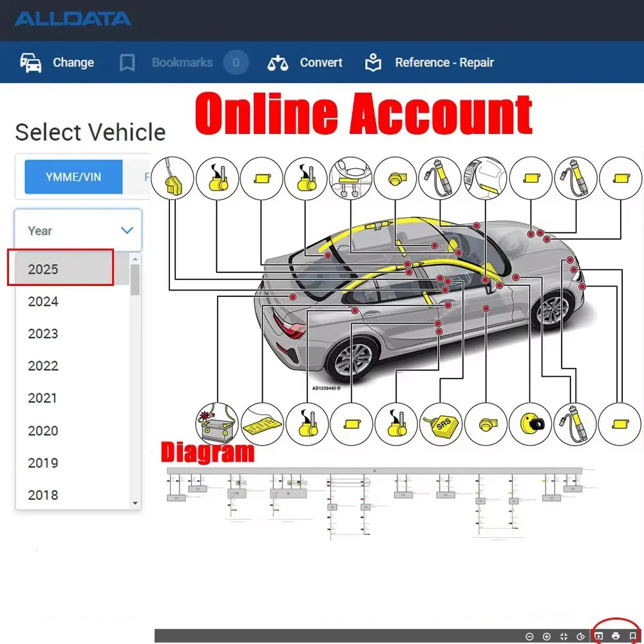
Task: Click the wiring diagram thumbnail
Action: pos(374,502)
